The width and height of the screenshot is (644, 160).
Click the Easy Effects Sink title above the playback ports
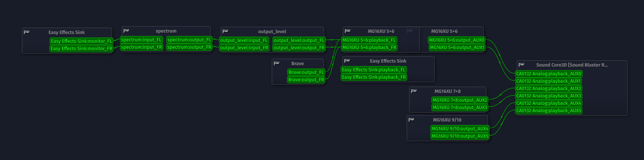[388, 61]
